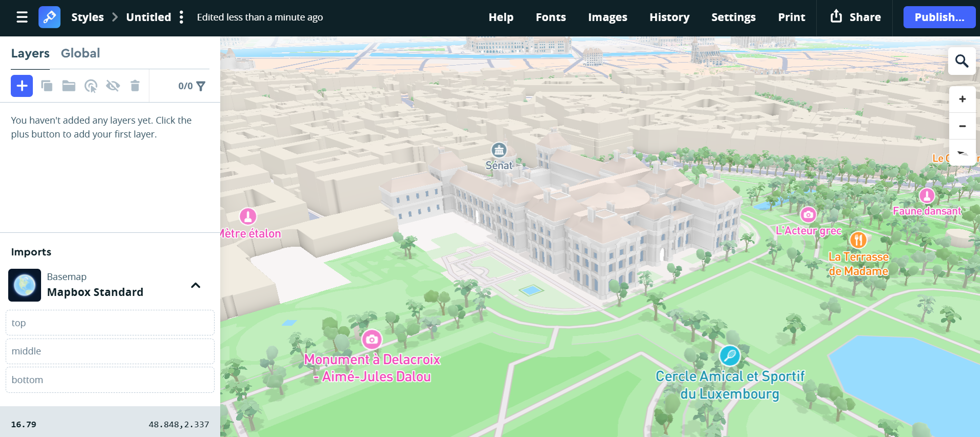Delete layer with trash icon
The image size is (980, 437).
pyautogui.click(x=135, y=86)
